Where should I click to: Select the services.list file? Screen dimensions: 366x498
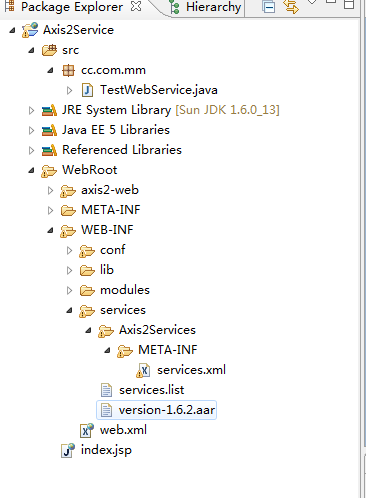pos(142,390)
